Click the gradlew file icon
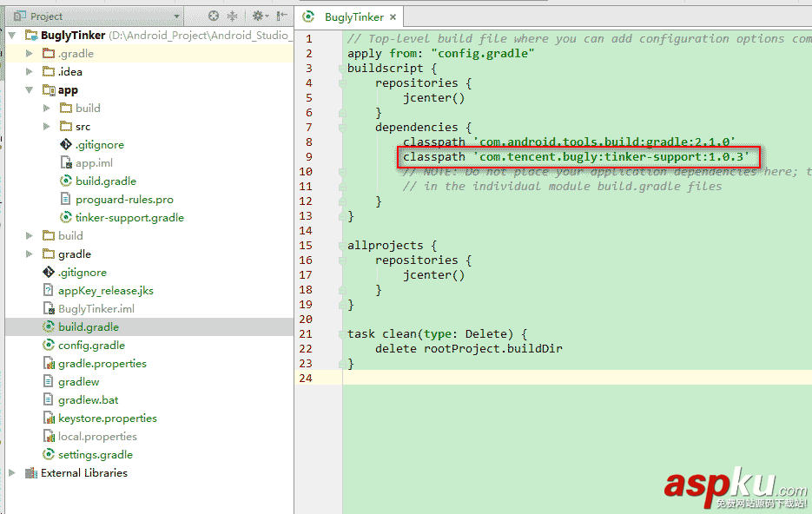 click(48, 381)
